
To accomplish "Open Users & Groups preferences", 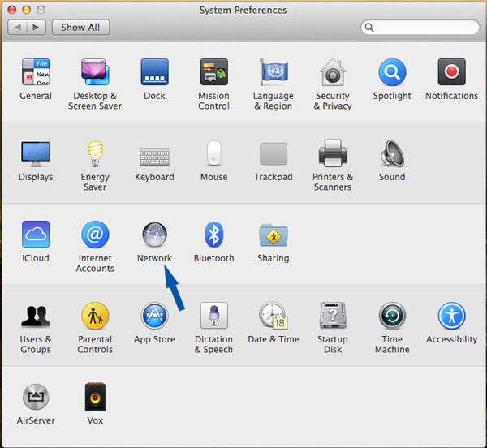I will tap(36, 316).
